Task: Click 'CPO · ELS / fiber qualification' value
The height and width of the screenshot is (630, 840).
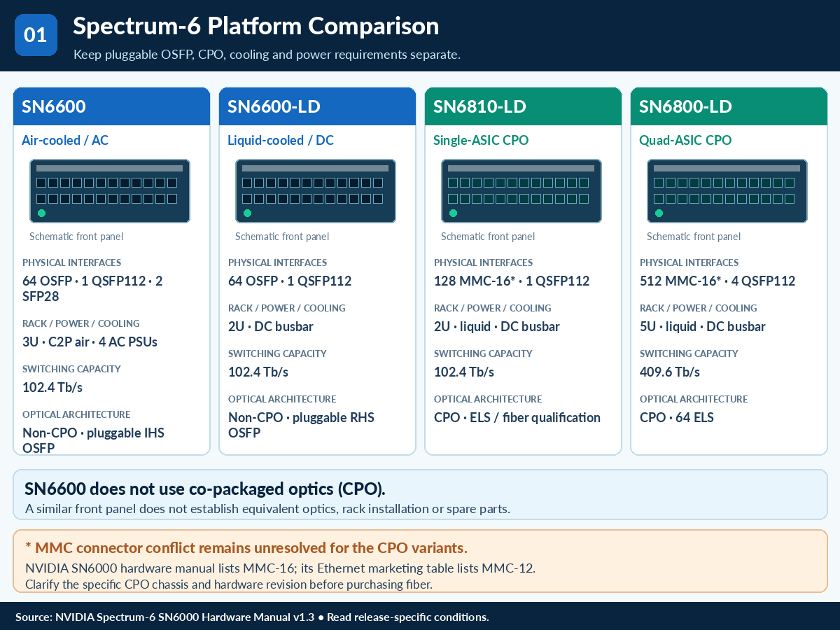Action: point(517,417)
